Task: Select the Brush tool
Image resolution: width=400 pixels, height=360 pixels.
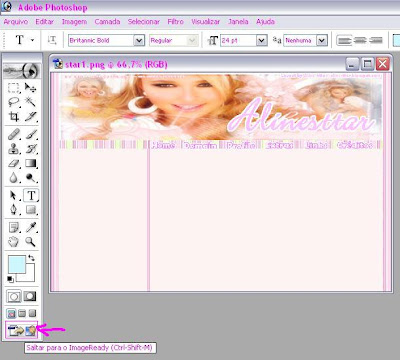Action: coord(31,134)
